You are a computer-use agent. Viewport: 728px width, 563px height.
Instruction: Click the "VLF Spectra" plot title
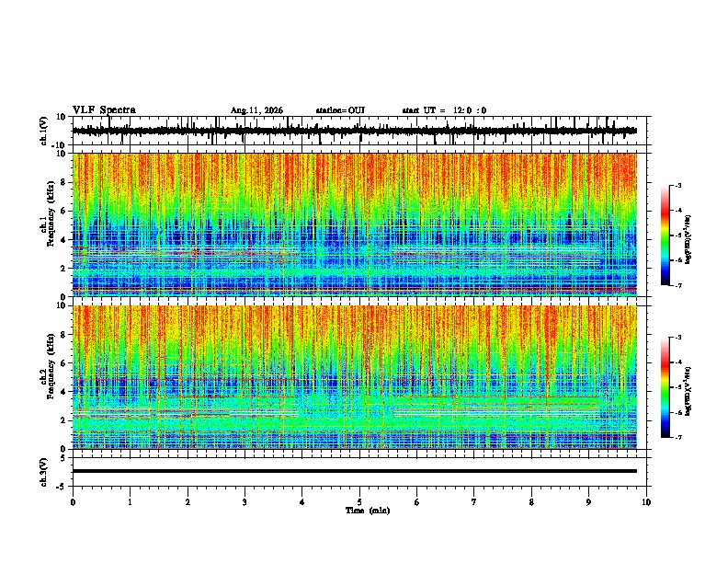point(104,109)
